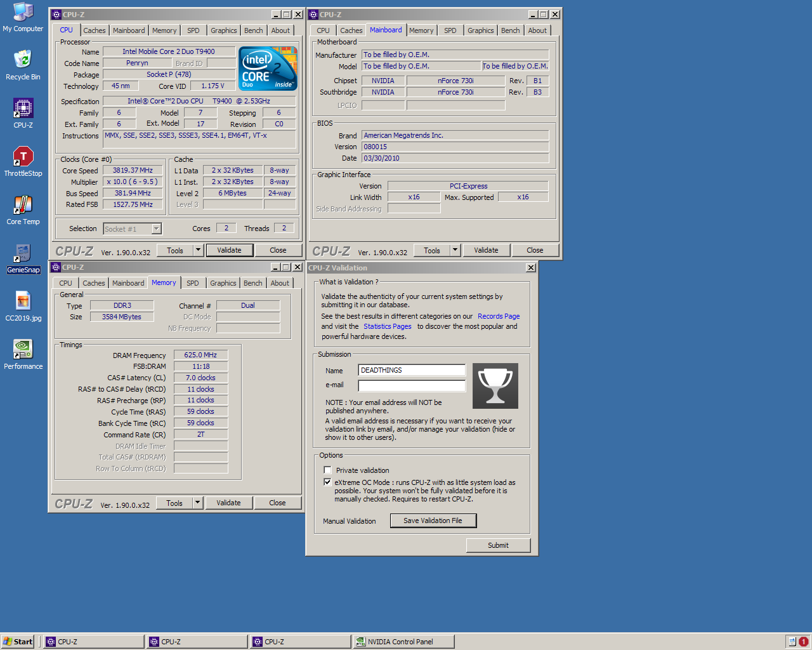The width and height of the screenshot is (812, 650).
Task: Open the Recycle Bin icon
Action: click(23, 65)
